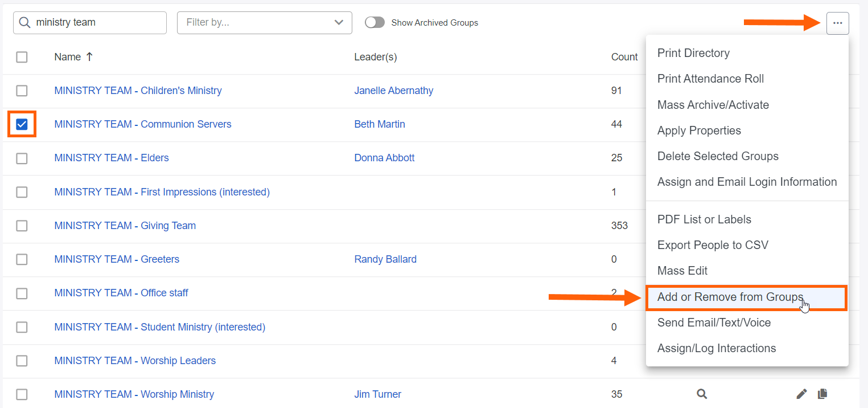Image resolution: width=868 pixels, height=408 pixels.
Task: Choose Mass Archive/Activate menu item
Action: coord(713,105)
